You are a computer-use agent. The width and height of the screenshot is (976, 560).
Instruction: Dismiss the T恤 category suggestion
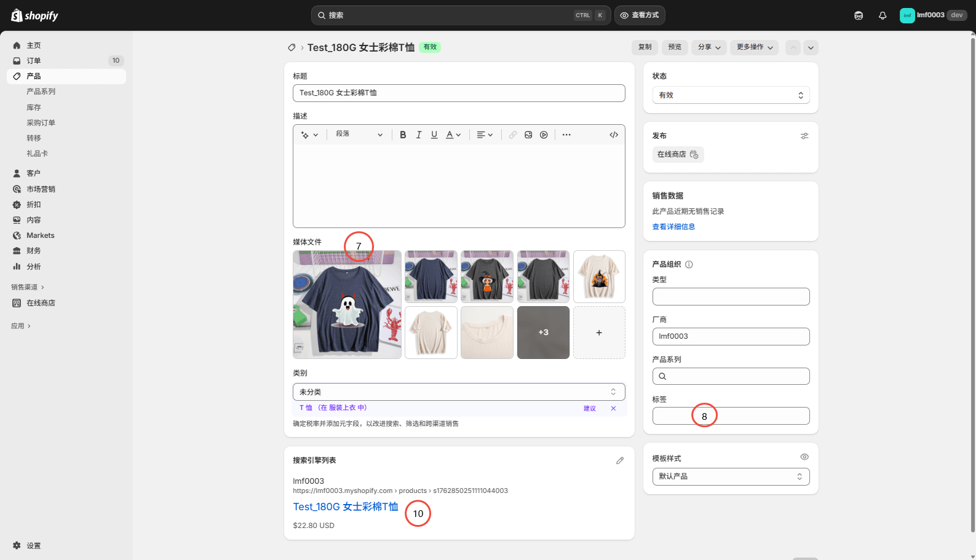(x=613, y=408)
